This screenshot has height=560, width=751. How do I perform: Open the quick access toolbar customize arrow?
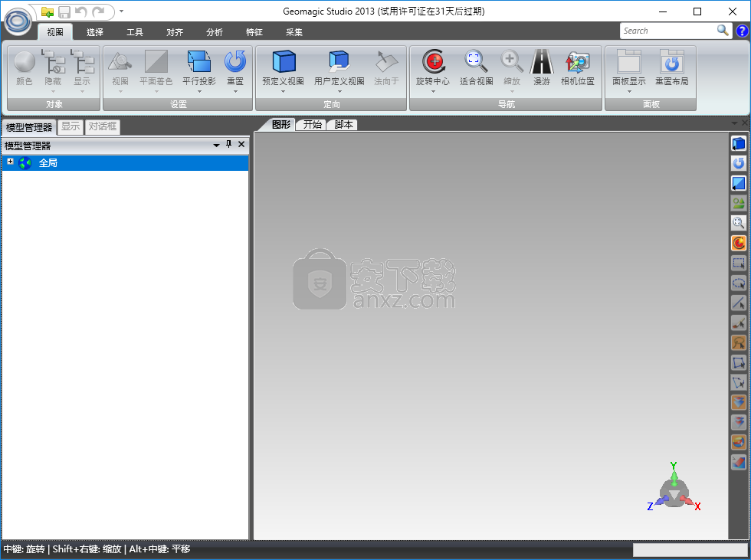[121, 11]
